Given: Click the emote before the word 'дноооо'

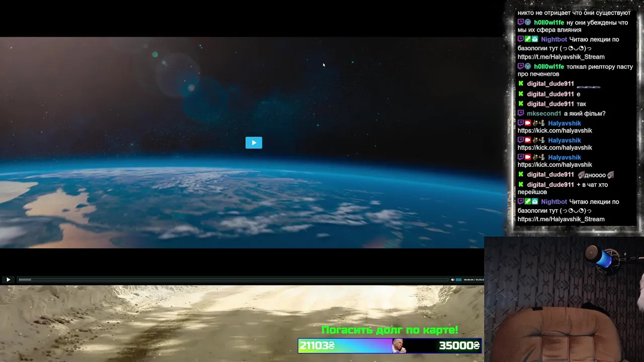Looking at the screenshot, I should (581, 175).
